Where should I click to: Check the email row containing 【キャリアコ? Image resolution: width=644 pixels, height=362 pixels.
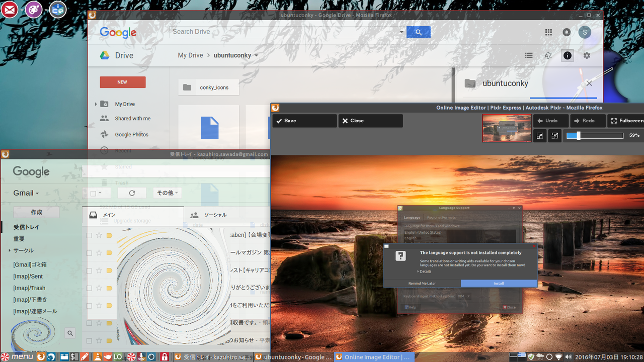pos(89,270)
